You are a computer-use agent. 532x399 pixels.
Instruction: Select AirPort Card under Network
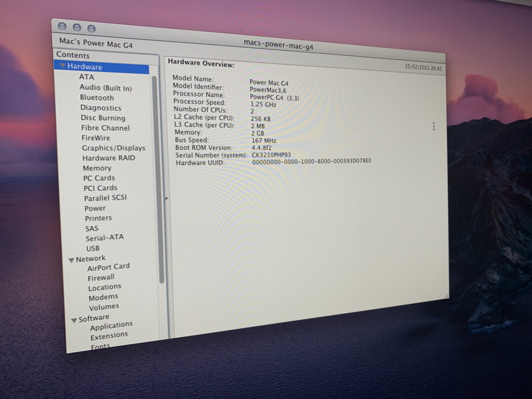point(108,267)
